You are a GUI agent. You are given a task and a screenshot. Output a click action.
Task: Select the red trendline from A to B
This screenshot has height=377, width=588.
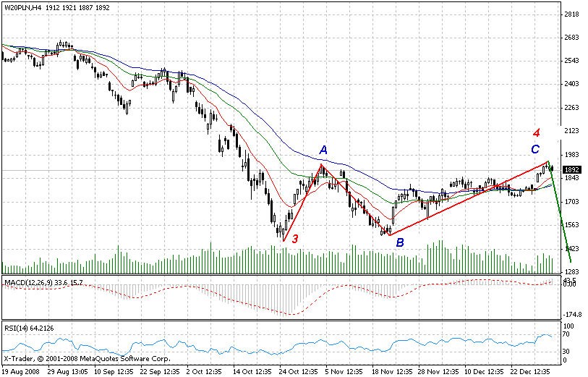(356, 200)
